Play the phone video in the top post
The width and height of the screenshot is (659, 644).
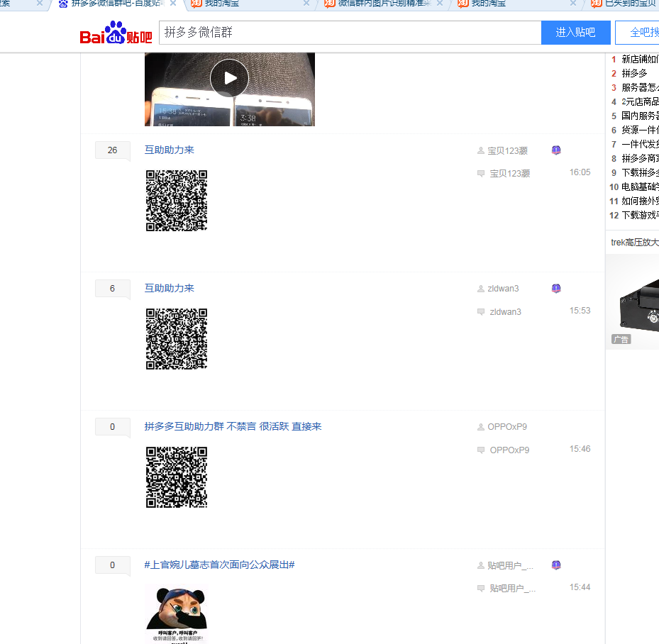229,78
